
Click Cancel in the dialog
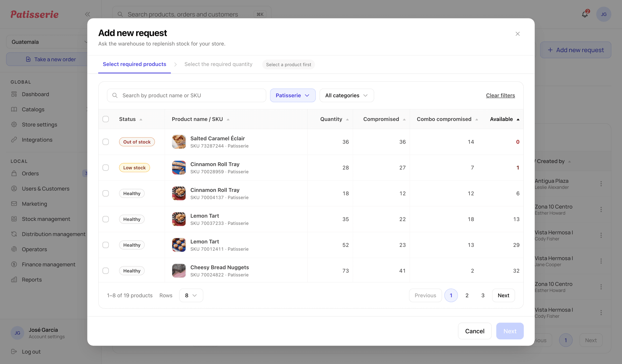[x=475, y=331]
